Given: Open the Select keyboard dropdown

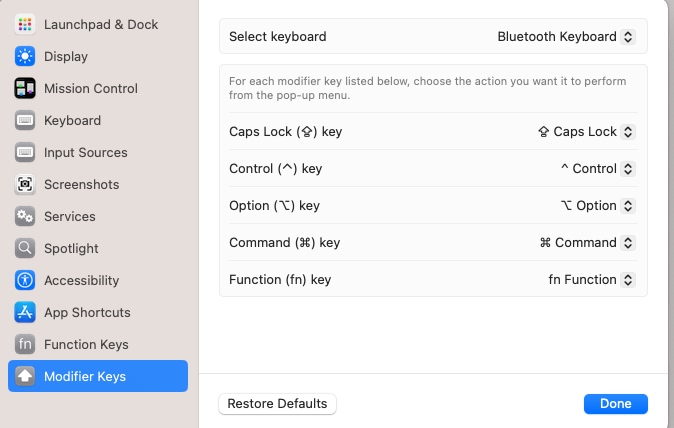Looking at the screenshot, I should click(x=566, y=37).
